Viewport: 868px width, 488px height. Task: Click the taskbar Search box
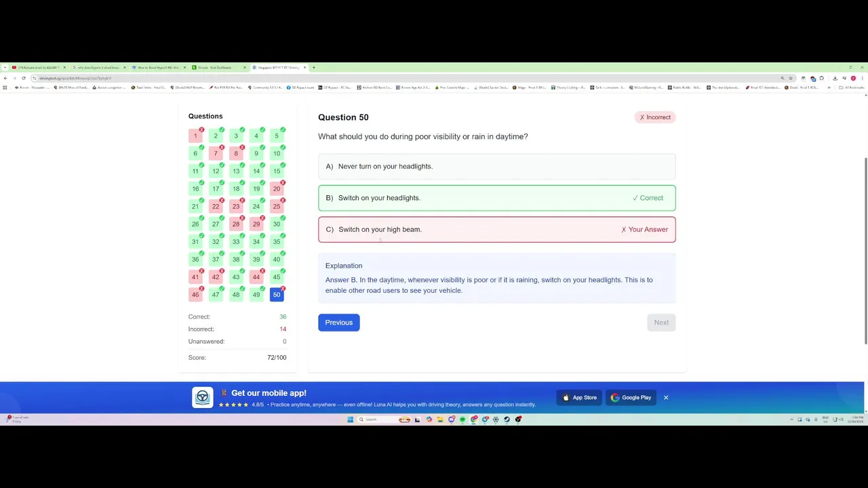pos(384,420)
